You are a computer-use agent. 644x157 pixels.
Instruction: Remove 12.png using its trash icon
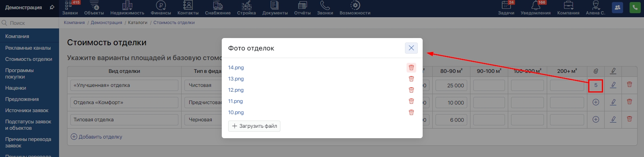(x=411, y=90)
